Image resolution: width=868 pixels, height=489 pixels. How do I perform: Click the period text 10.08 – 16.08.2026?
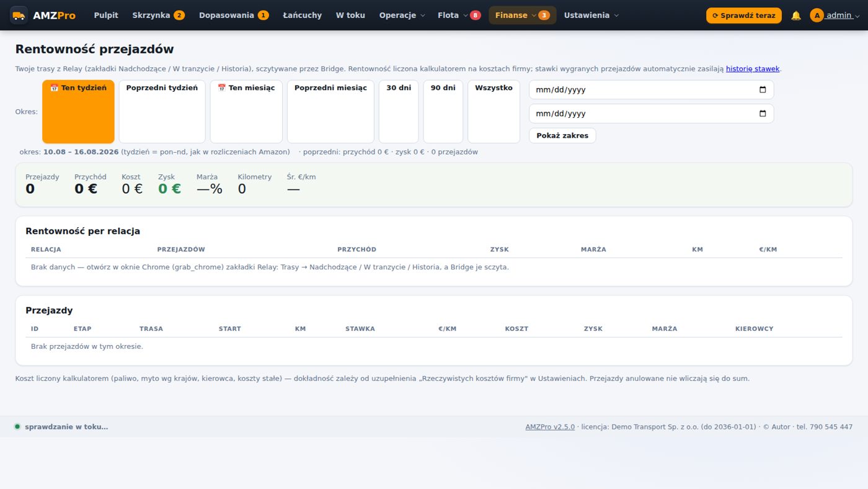tap(81, 152)
